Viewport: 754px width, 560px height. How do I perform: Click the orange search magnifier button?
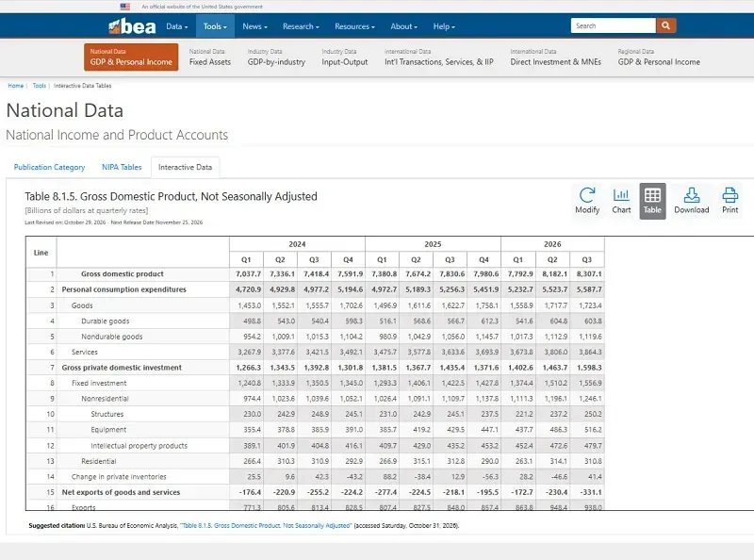tap(665, 25)
